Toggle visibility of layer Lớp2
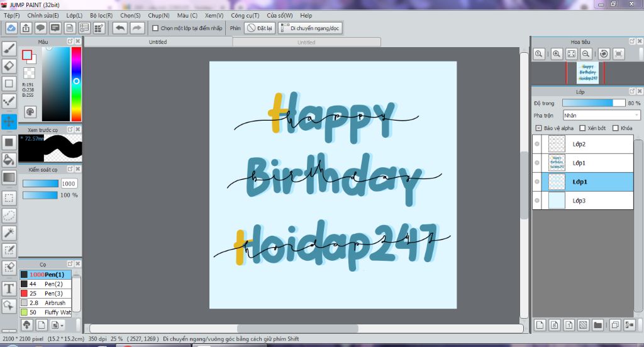644x347 pixels. (x=537, y=144)
